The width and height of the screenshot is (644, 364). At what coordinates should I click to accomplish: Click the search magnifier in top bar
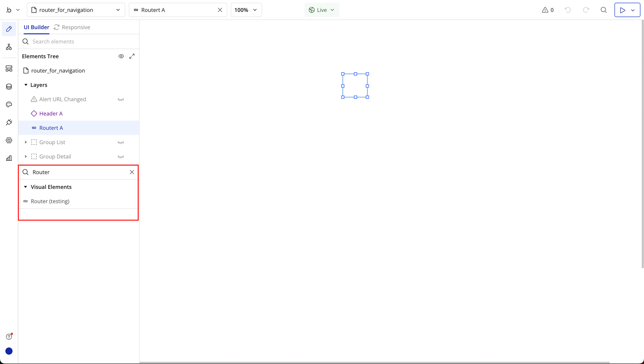[x=603, y=10]
